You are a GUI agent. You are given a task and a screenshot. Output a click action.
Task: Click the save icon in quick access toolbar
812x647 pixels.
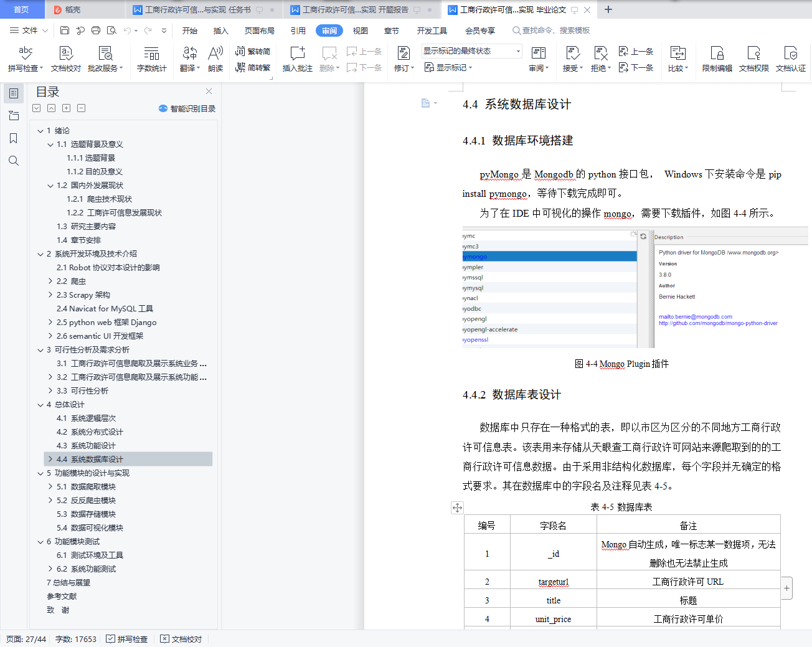pos(65,30)
